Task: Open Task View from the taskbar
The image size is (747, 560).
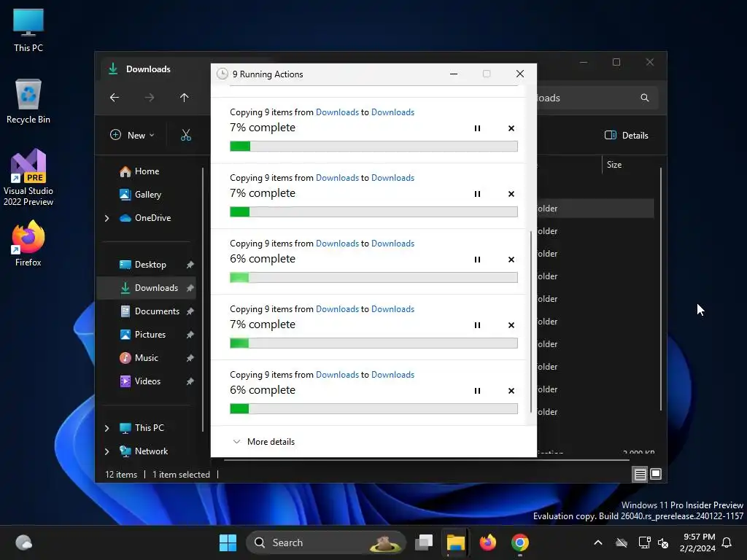Action: point(424,542)
